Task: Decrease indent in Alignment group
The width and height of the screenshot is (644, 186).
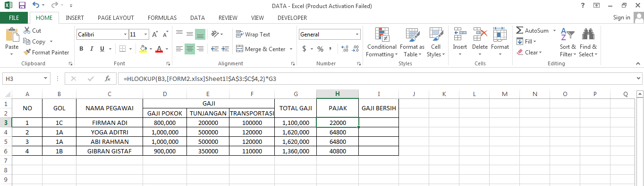Action: [215, 49]
